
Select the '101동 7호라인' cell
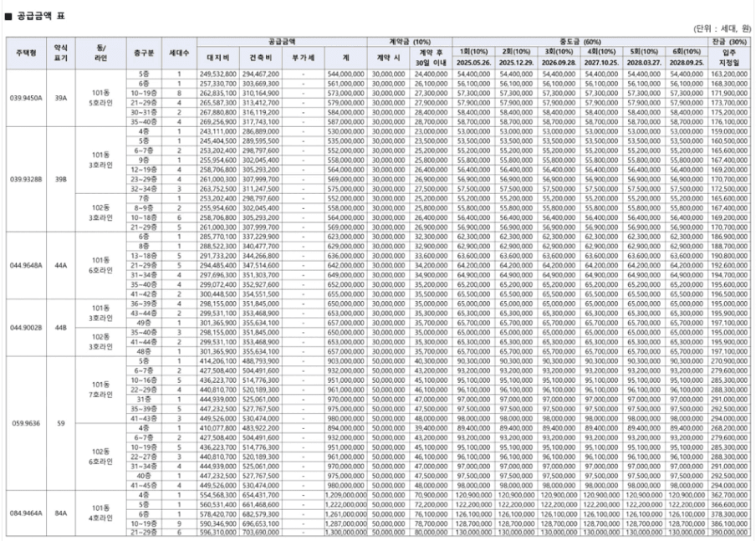coord(100,390)
